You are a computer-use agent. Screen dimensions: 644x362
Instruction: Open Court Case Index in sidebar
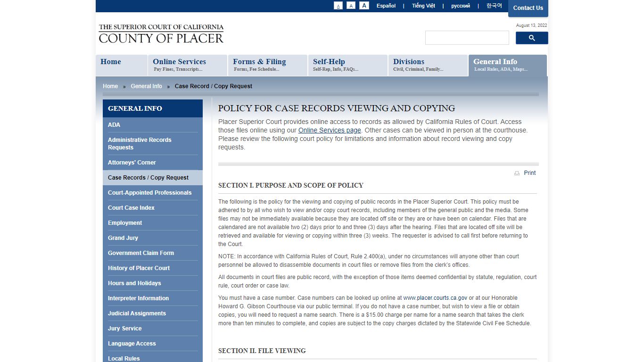[x=153, y=208]
